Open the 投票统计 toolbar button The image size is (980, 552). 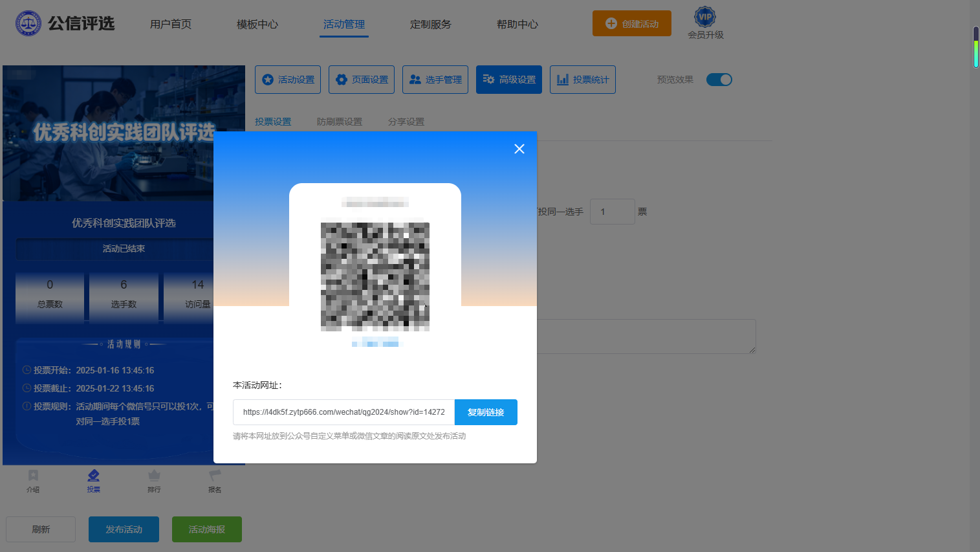[x=583, y=80]
